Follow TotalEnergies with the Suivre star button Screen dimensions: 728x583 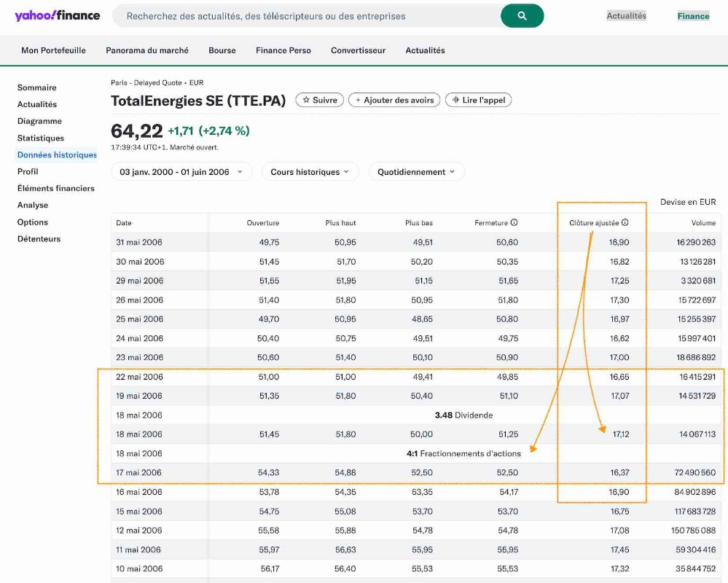(x=320, y=100)
